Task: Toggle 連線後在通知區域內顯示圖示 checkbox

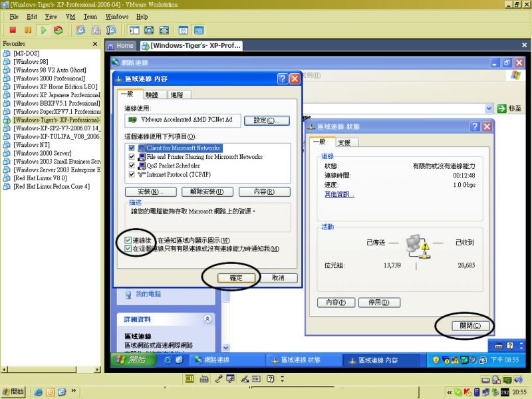Action: click(x=128, y=240)
